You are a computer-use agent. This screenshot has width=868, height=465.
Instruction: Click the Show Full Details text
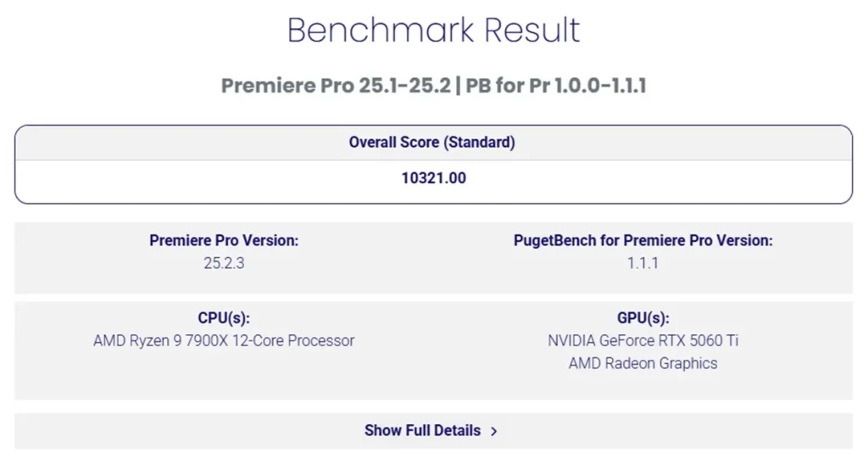[x=422, y=431]
